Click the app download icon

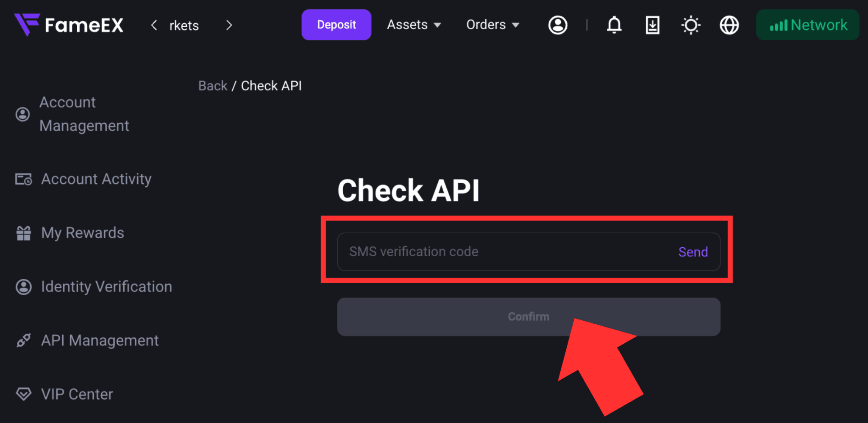point(652,25)
